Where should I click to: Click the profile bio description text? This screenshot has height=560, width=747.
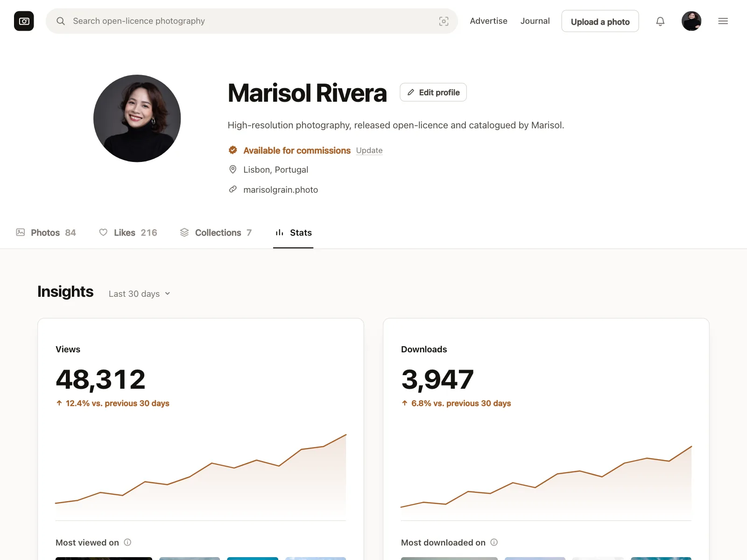(396, 125)
